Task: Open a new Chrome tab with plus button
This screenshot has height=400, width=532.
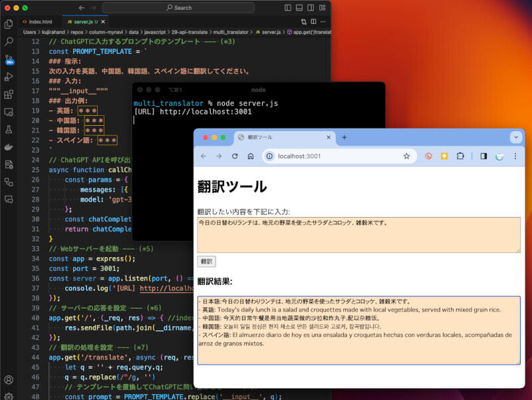Action: (x=344, y=137)
